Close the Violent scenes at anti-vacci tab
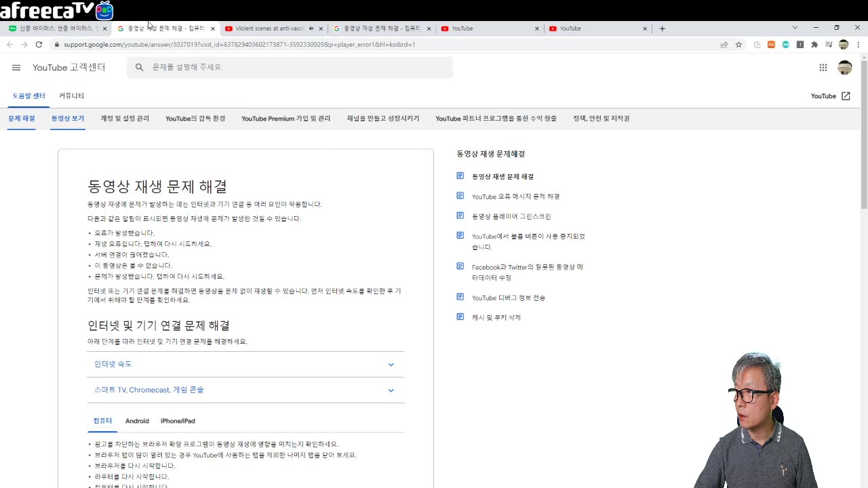868x488 pixels. point(321,28)
